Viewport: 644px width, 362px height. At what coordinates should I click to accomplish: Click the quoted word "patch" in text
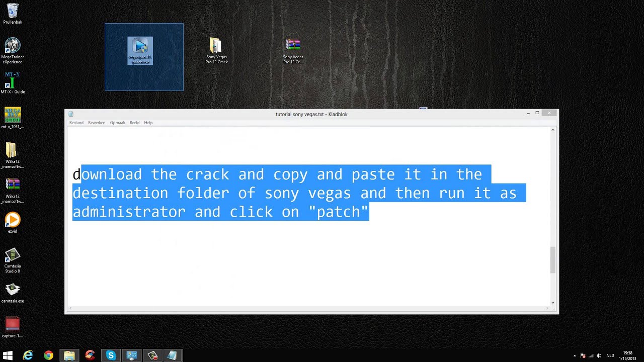[x=339, y=212]
